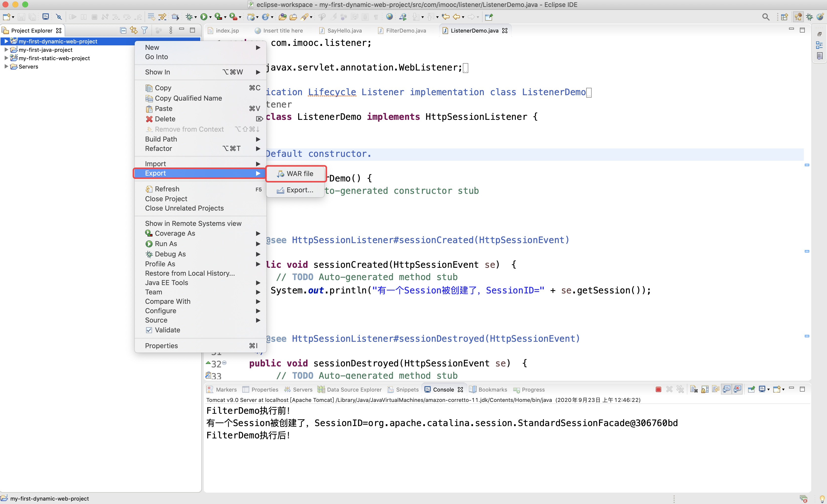Open the Run As submenu
This screenshot has width=827, height=504.
tap(200, 244)
